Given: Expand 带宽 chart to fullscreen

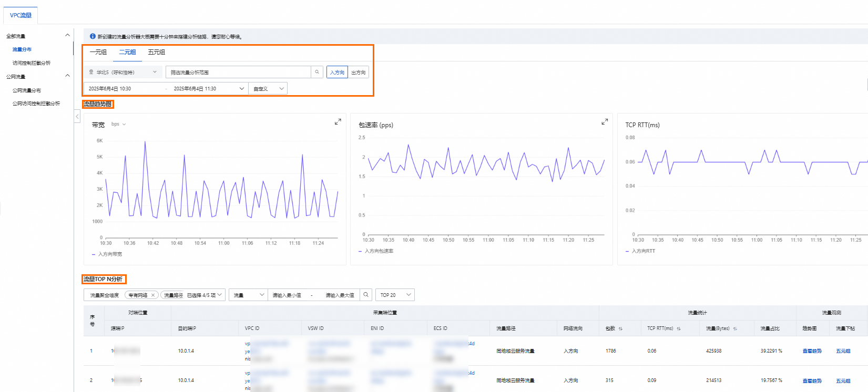Looking at the screenshot, I should click(x=338, y=122).
